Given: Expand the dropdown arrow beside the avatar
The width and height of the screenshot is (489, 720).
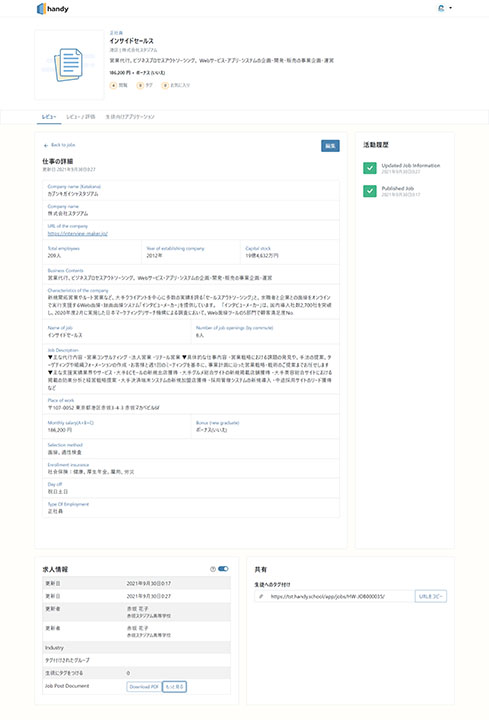Looking at the screenshot, I should pyautogui.click(x=450, y=8).
